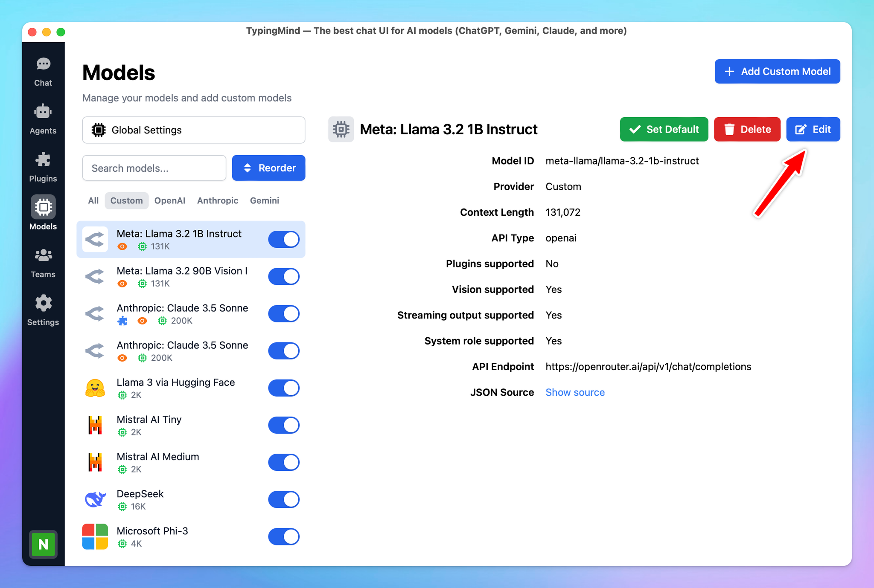Screen dimensions: 874x588
Task: Disable first Anthropic Claude 3.5 Sonnet with plugins
Action: coord(284,313)
